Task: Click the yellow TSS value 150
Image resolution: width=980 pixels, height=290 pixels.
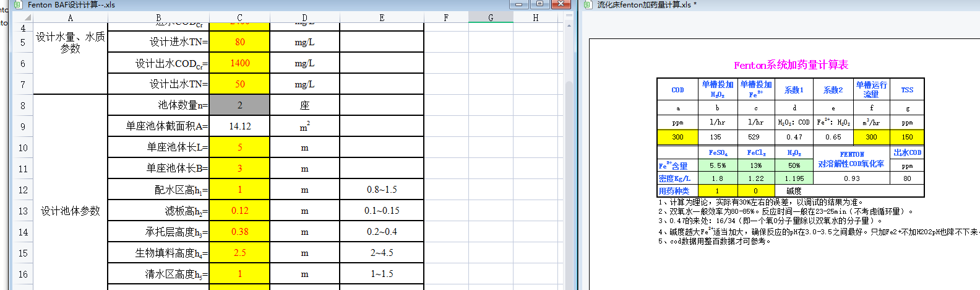Action: 907,137
